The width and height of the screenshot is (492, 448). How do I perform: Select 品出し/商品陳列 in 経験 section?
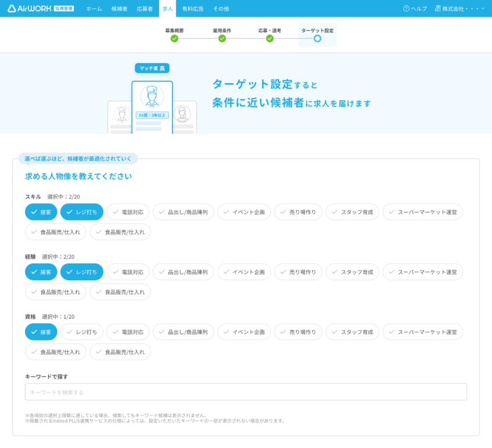click(x=183, y=272)
